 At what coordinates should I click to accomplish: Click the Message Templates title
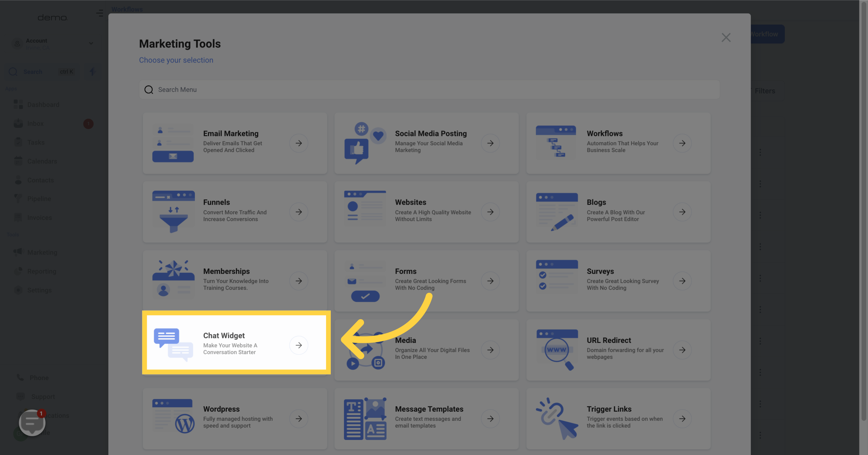(x=429, y=409)
